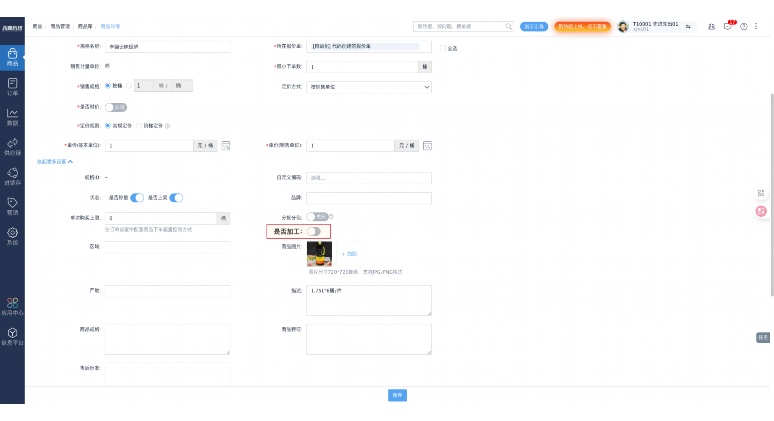Click the + add image link
774x421 pixels.
click(x=349, y=254)
